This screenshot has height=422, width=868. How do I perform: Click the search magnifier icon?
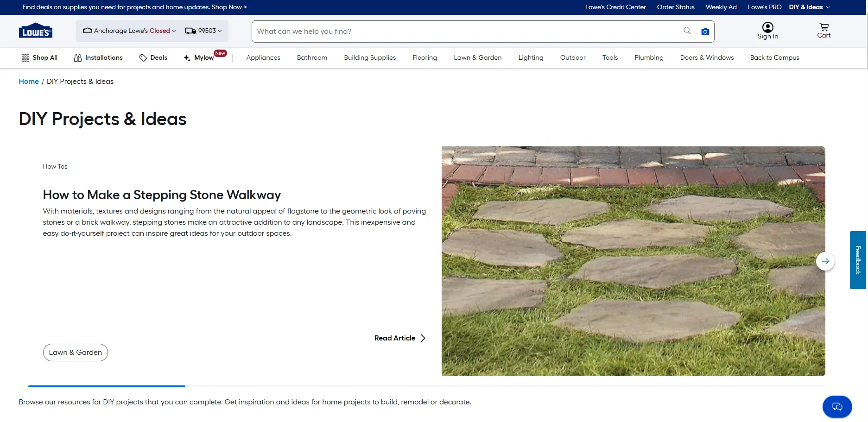click(687, 31)
